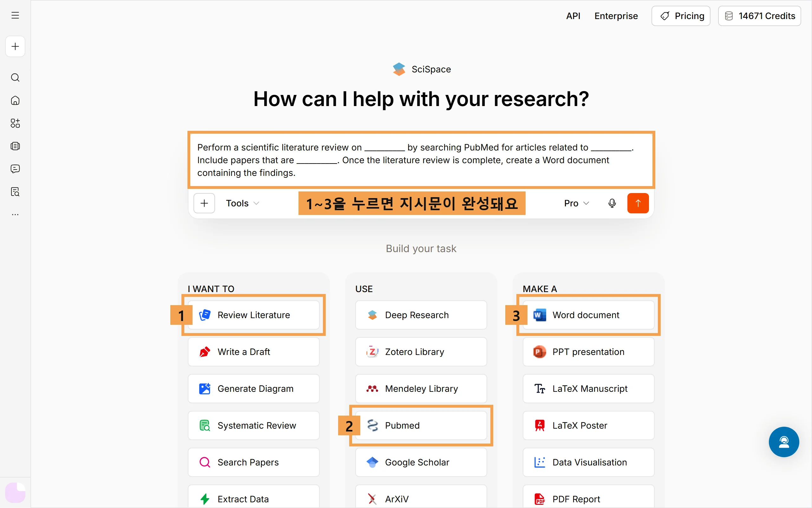
Task: Click the microphone voice input icon
Action: coord(612,203)
